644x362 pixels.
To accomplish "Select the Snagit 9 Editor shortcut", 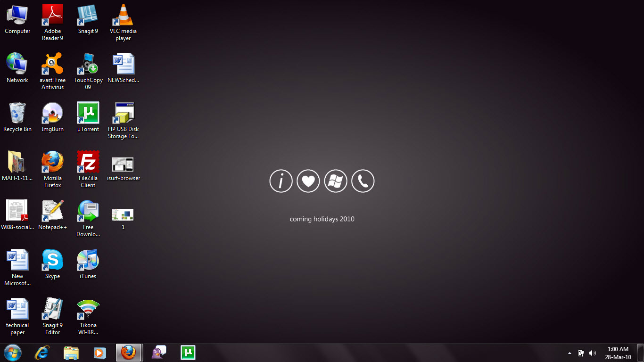I will pos(52,316).
